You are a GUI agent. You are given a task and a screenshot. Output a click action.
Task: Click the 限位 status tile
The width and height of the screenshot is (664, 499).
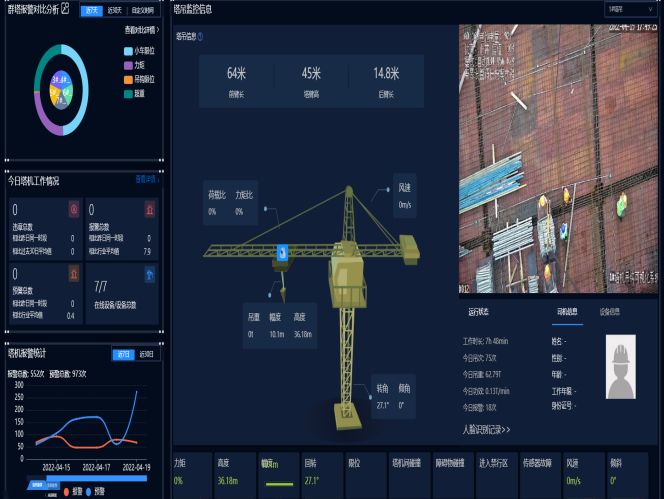366,474
